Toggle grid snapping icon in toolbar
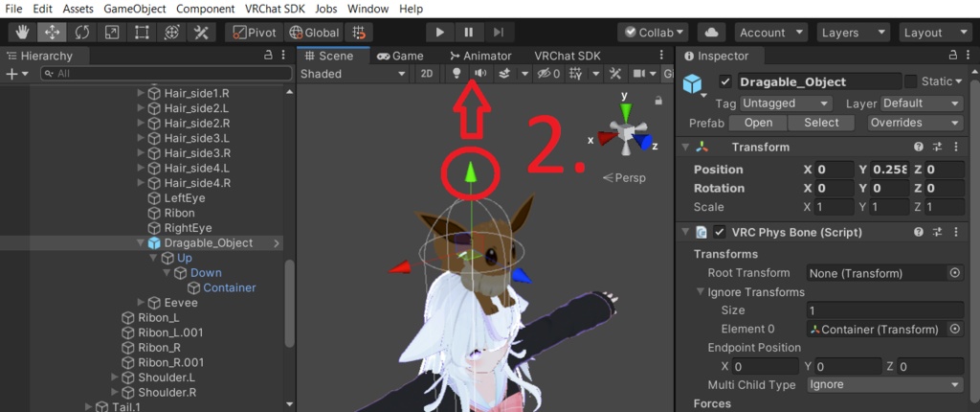The width and height of the screenshot is (980, 412). [x=360, y=33]
